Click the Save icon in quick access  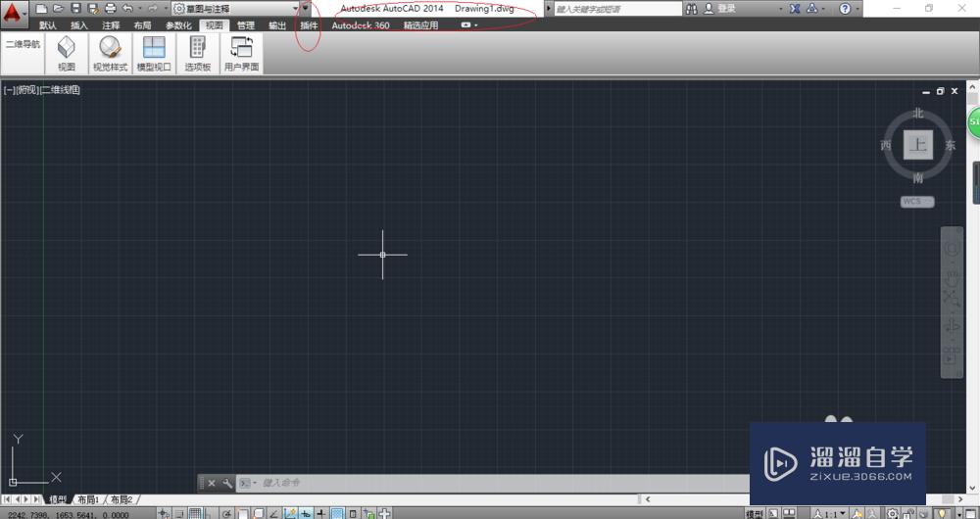(x=75, y=9)
